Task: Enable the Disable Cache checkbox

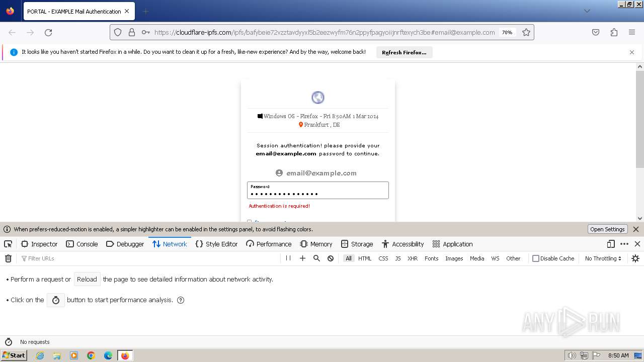Action: click(x=536, y=258)
